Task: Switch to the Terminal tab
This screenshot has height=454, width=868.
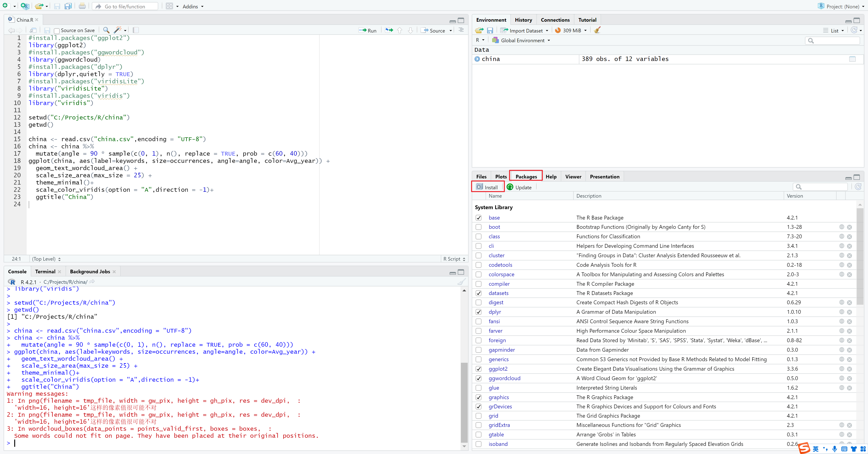Action: 45,271
